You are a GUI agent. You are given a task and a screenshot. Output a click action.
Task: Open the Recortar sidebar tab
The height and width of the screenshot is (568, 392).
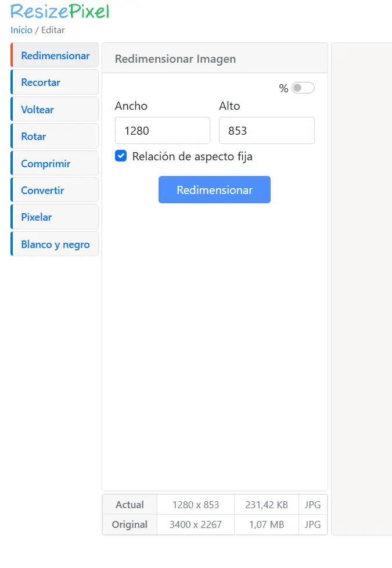tap(41, 82)
